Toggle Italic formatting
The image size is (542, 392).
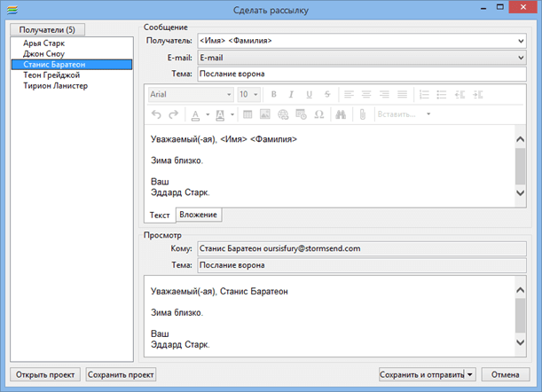click(x=291, y=94)
